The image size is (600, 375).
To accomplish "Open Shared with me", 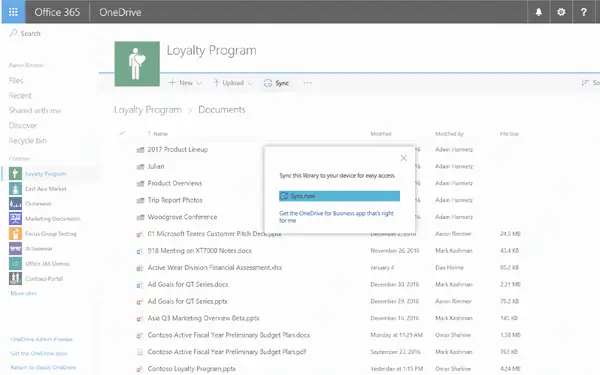I will (35, 111).
